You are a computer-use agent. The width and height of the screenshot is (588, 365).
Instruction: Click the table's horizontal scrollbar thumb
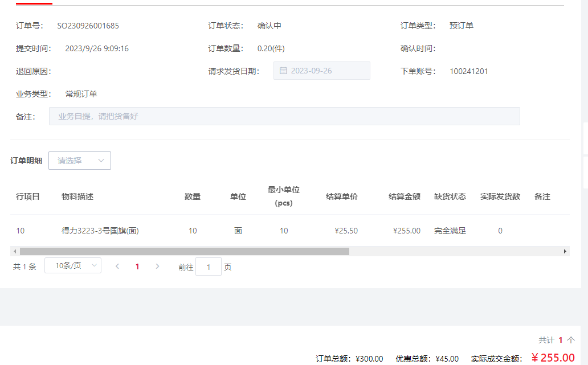pyautogui.click(x=184, y=251)
